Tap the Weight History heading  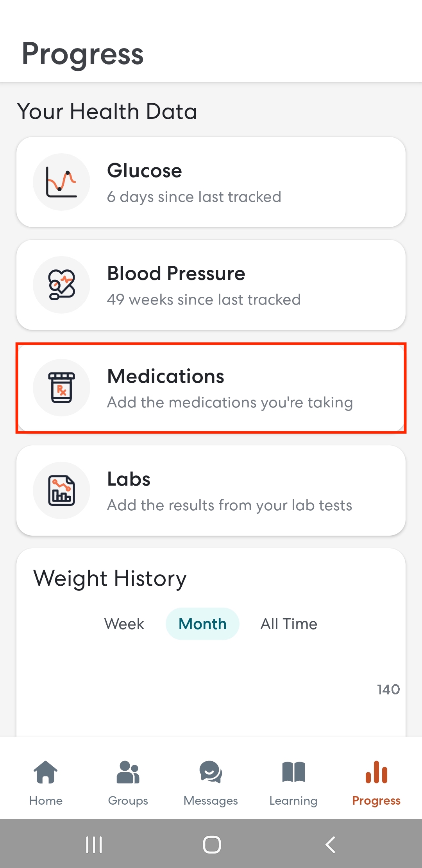[110, 578]
